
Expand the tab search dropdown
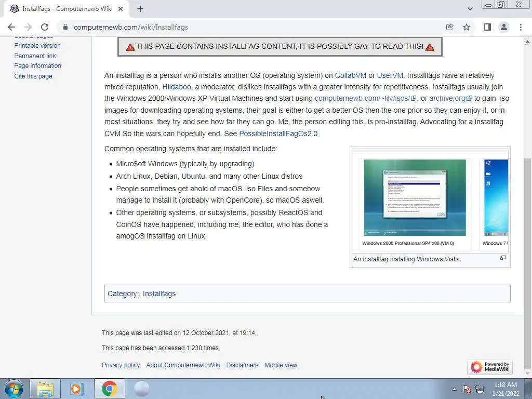pos(470,9)
